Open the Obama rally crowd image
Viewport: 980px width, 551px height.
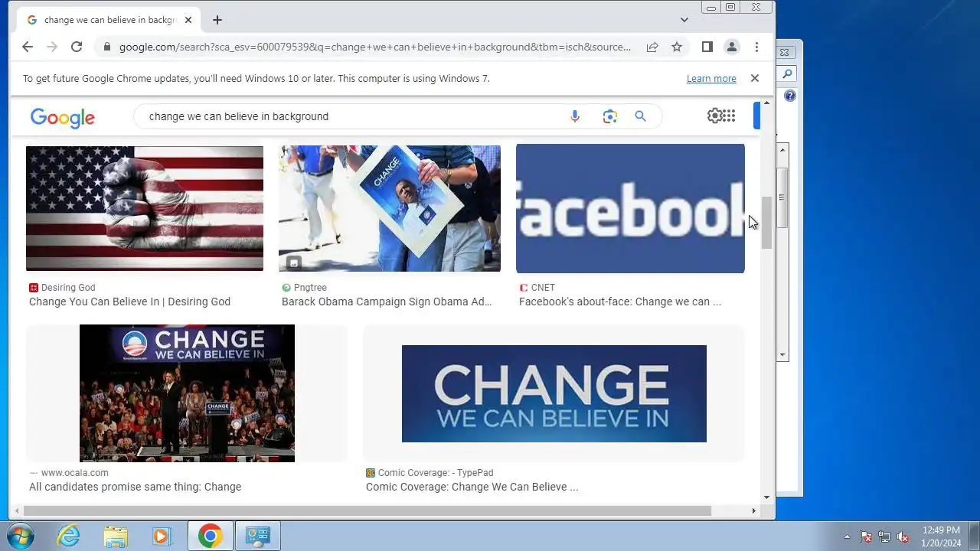coord(187,393)
